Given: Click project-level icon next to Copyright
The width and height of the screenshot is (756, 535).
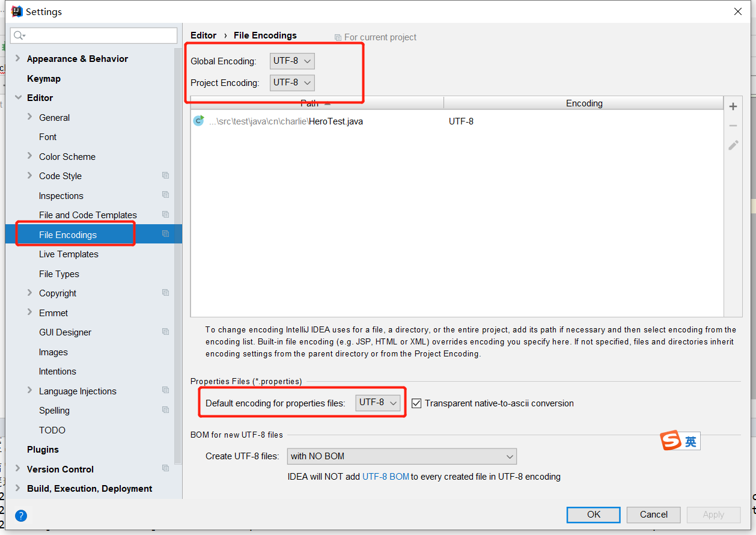Looking at the screenshot, I should (x=165, y=293).
